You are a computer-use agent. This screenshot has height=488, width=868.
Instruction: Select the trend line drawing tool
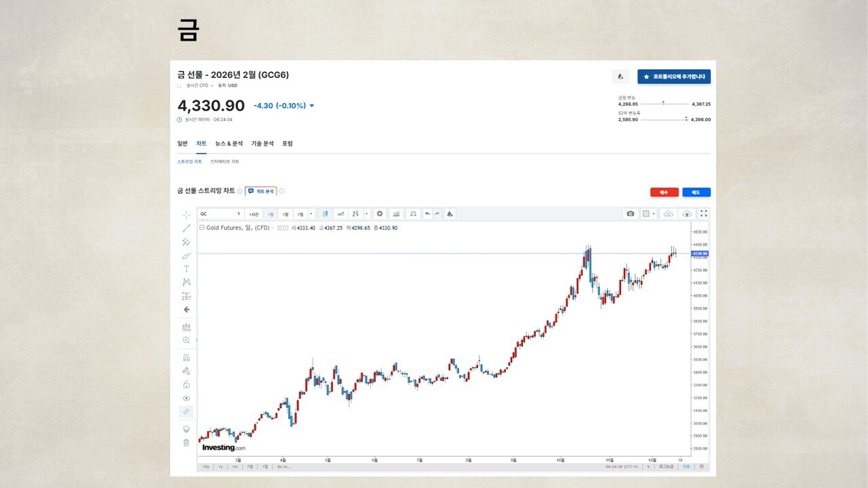(x=186, y=228)
